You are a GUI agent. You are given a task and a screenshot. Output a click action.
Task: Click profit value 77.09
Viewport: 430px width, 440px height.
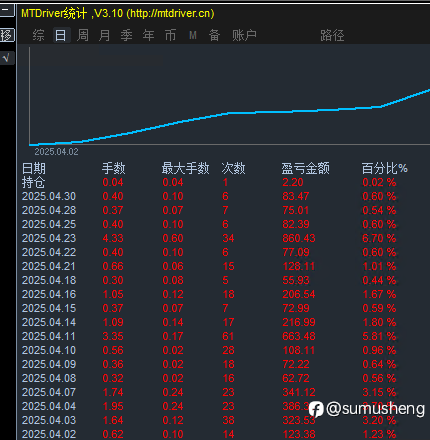click(x=296, y=252)
